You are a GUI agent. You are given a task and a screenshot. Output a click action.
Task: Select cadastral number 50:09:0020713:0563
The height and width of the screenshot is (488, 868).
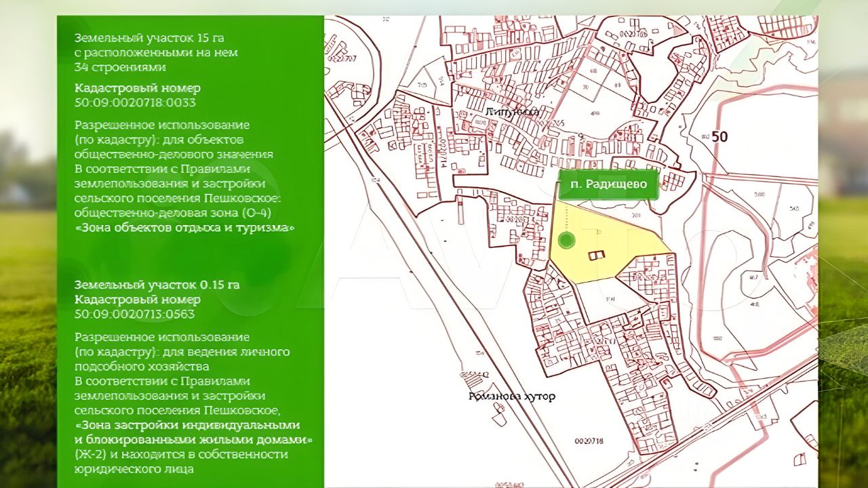134,314
